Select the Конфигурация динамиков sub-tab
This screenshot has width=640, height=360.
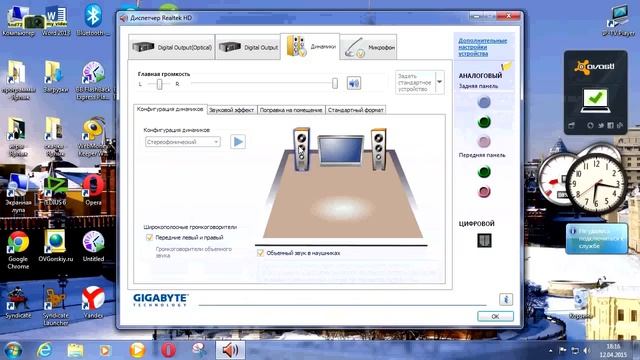pyautogui.click(x=170, y=109)
